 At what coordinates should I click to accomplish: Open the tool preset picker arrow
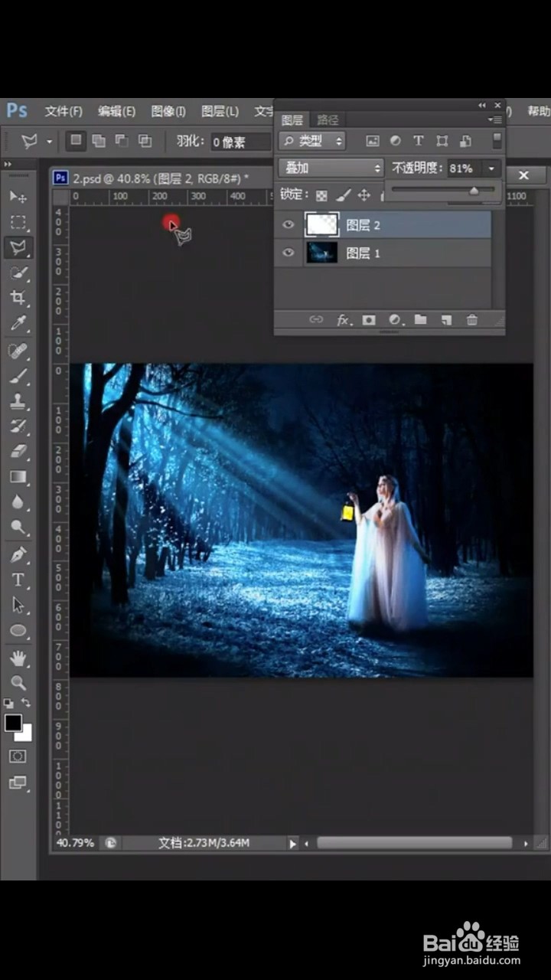pyautogui.click(x=50, y=142)
